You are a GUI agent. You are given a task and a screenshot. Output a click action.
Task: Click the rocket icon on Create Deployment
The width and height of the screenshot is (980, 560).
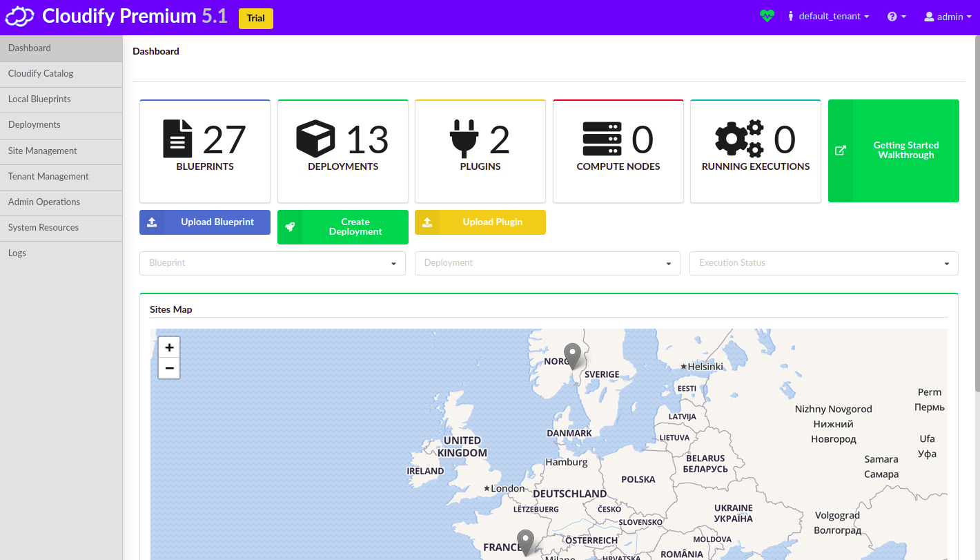(x=290, y=227)
